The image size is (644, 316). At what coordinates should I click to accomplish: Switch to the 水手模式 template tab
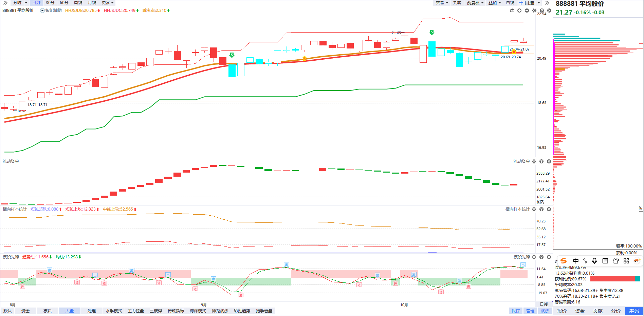(x=114, y=311)
